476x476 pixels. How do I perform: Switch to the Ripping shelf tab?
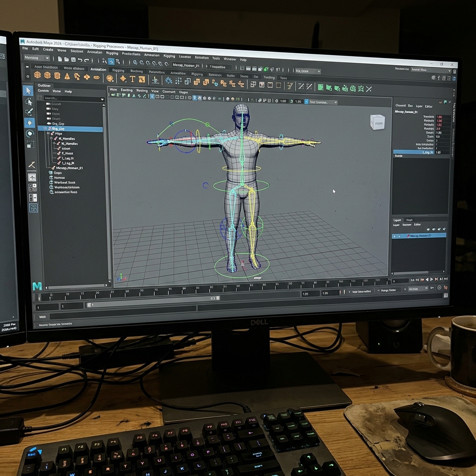pyautogui.click(x=118, y=71)
